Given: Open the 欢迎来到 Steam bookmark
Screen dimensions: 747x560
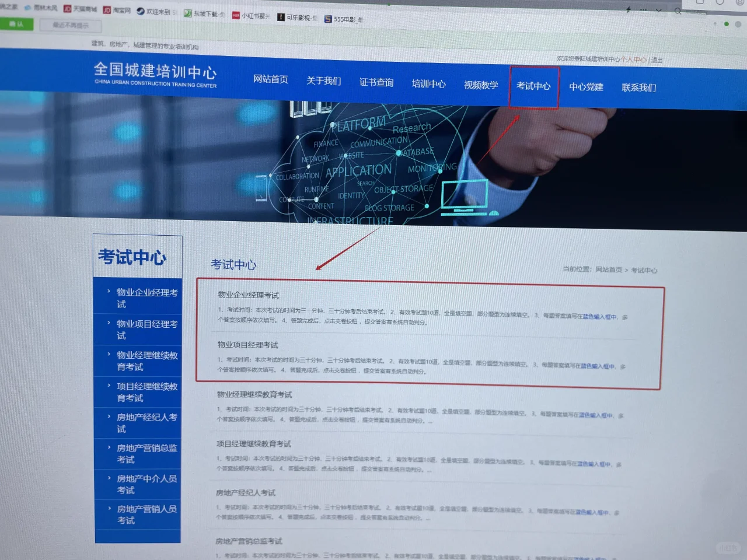Looking at the screenshot, I should (x=157, y=12).
